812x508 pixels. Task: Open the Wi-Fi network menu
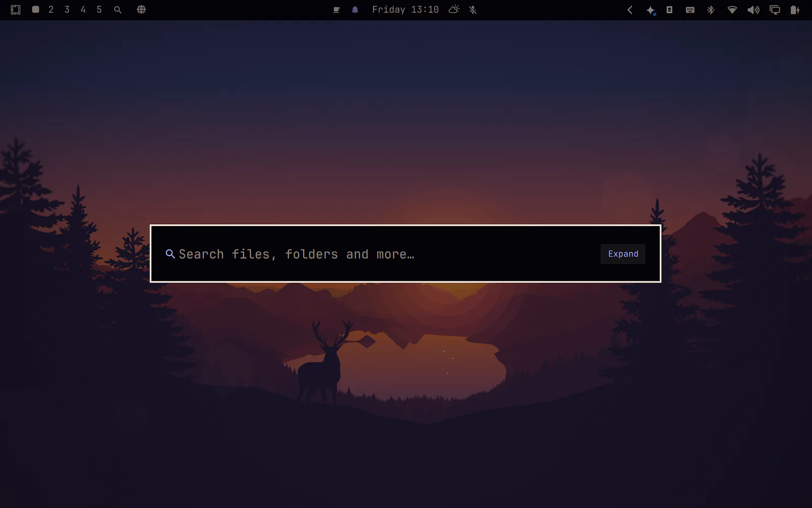(732, 10)
